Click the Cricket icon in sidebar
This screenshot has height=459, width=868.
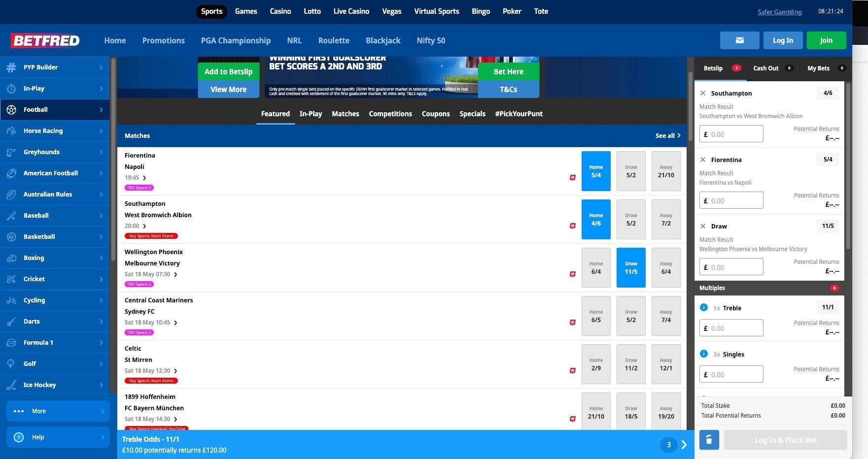[11, 279]
